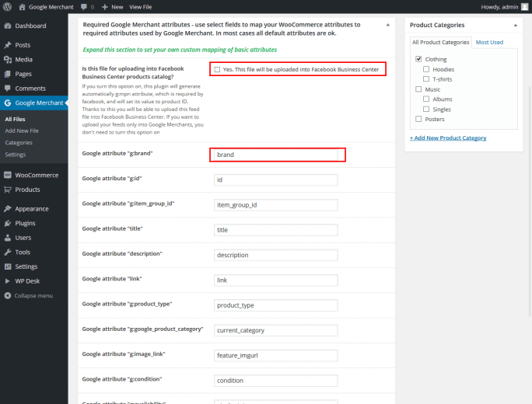Viewport: 532px width, 404px height.
Task: Click the Google Merchant G icon
Action: (8, 103)
